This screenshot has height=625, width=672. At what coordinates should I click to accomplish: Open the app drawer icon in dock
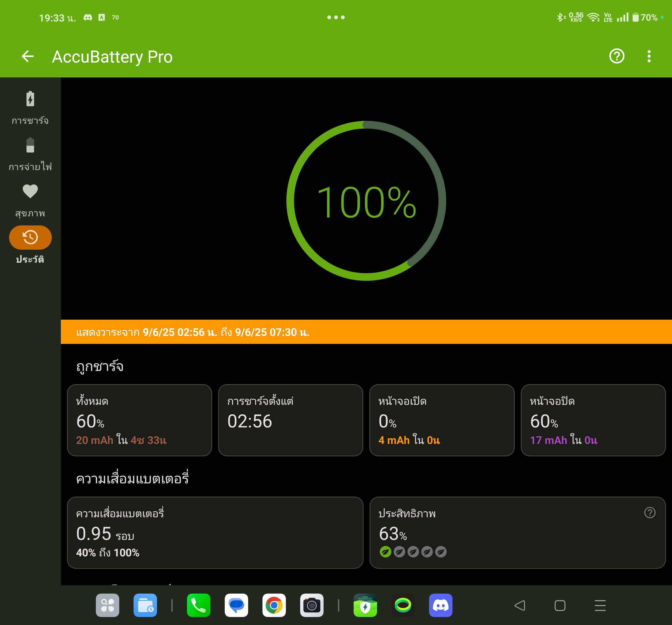tap(107, 605)
